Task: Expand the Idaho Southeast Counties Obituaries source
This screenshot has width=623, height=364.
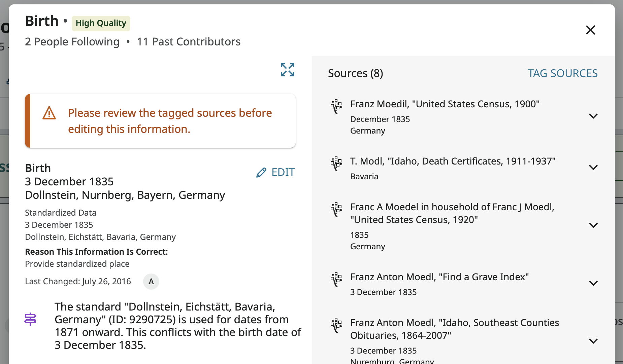Action: coord(593,341)
